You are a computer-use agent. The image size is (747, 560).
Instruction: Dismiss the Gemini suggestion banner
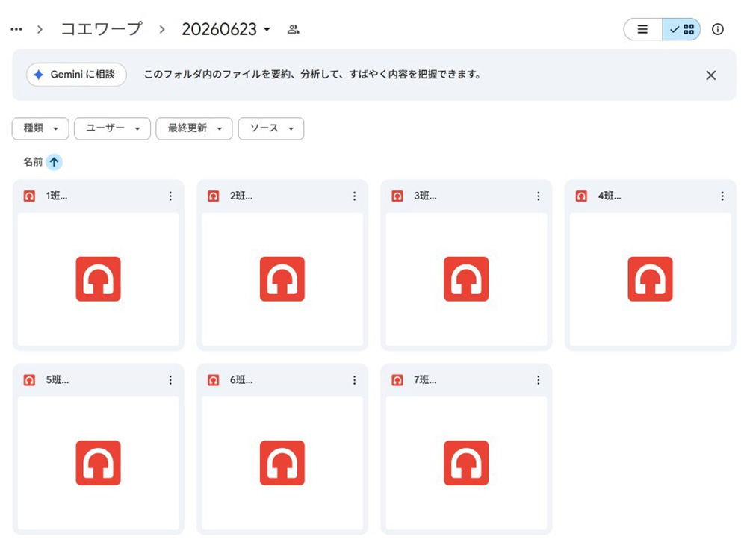pyautogui.click(x=711, y=75)
